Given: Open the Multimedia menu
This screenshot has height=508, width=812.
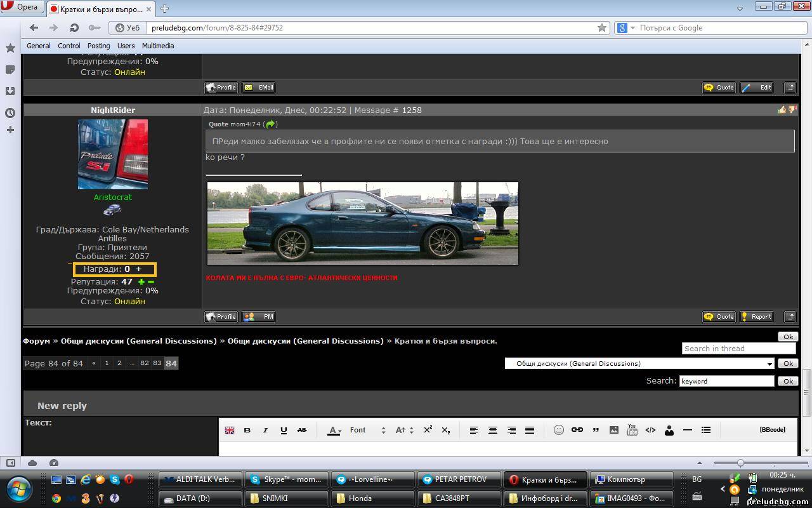Looking at the screenshot, I should coord(158,46).
